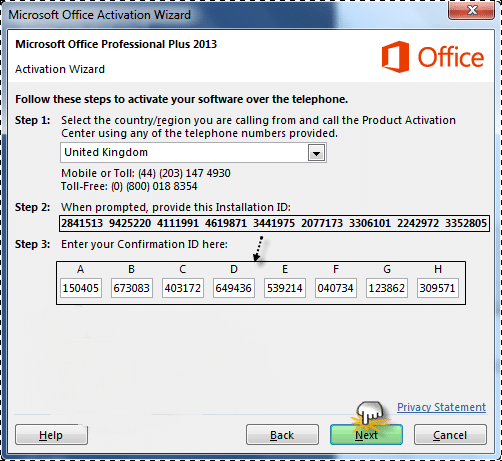Click the Step 1: label

pyautogui.click(x=32, y=120)
